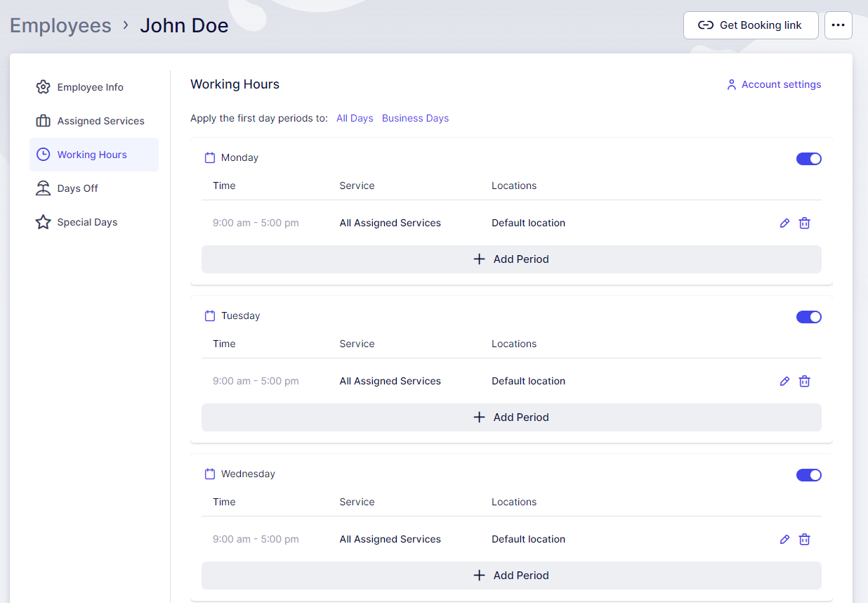Viewport: 868px width, 603px height.
Task: Click Default location in the Wednesday row
Action: 528,539
